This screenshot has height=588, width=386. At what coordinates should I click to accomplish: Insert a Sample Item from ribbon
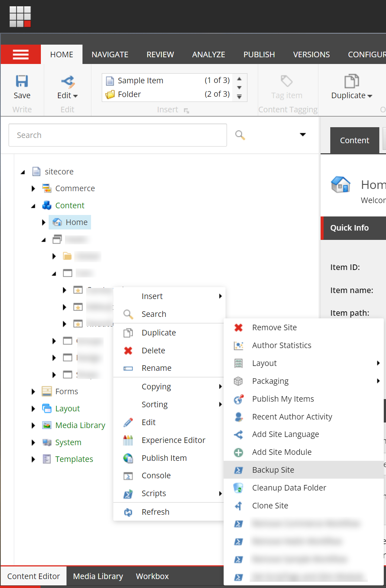[x=140, y=81]
